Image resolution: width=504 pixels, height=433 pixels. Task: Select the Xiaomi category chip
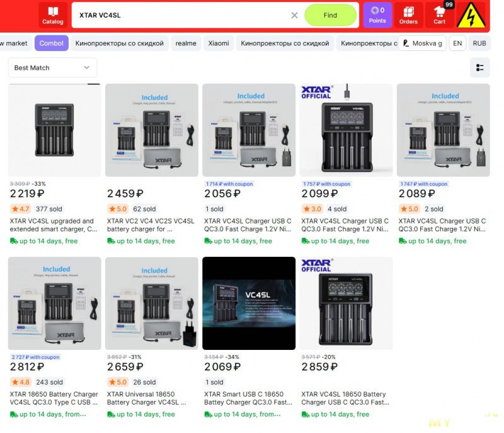click(219, 43)
